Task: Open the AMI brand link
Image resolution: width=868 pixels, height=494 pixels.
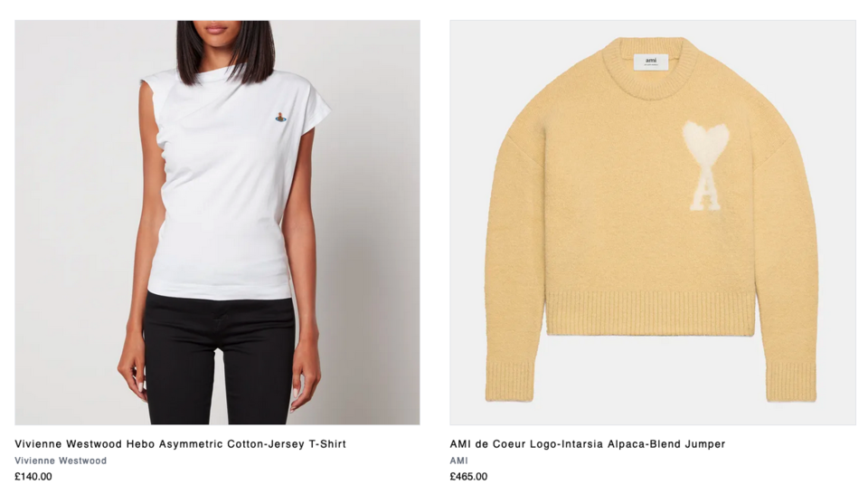Action: [x=459, y=461]
